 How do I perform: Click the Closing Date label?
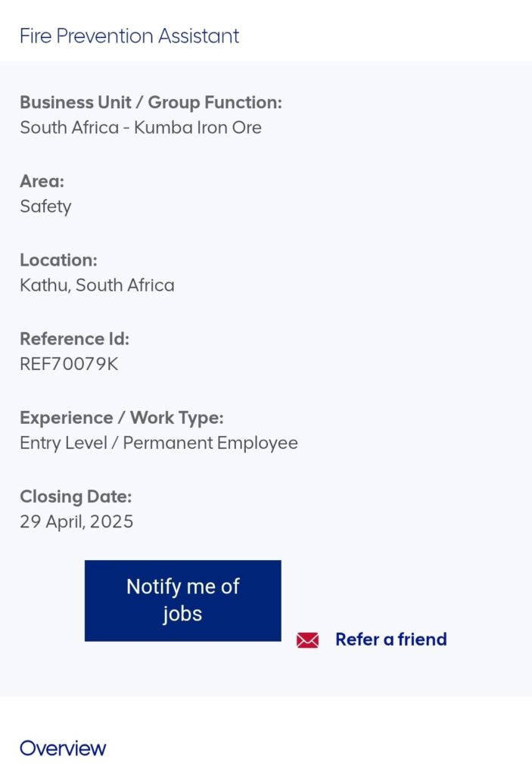coord(76,496)
